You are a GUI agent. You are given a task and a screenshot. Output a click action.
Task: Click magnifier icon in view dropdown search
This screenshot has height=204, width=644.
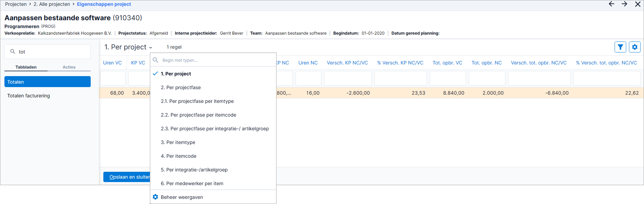tap(155, 60)
